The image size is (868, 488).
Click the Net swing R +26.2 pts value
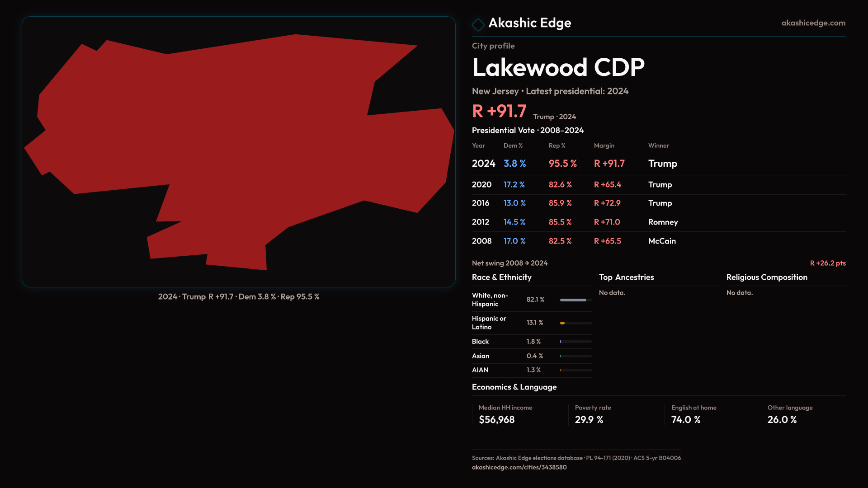(x=827, y=263)
